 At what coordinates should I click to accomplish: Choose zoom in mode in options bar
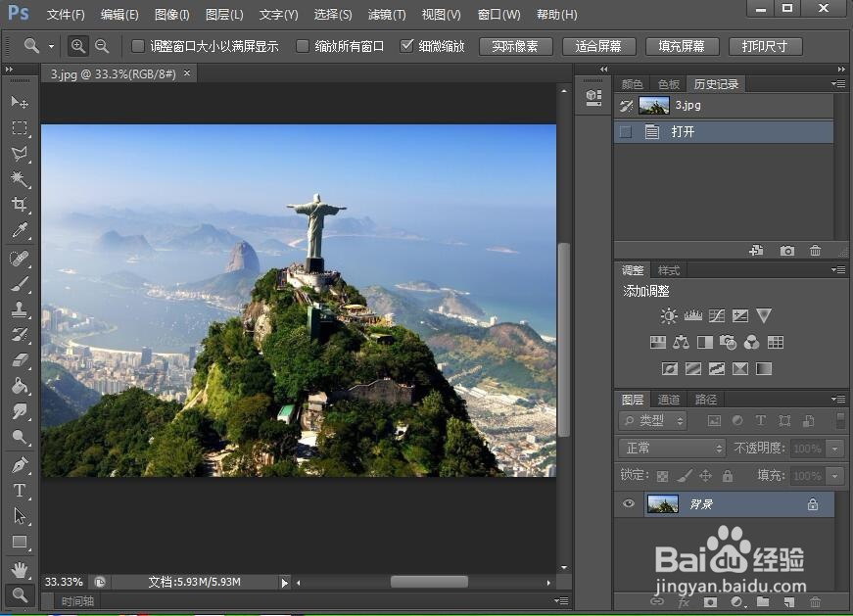click(x=78, y=46)
